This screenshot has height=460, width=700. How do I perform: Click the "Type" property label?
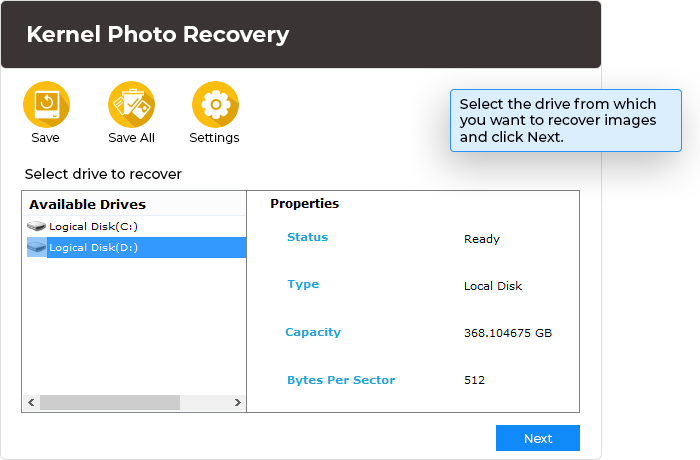click(303, 284)
